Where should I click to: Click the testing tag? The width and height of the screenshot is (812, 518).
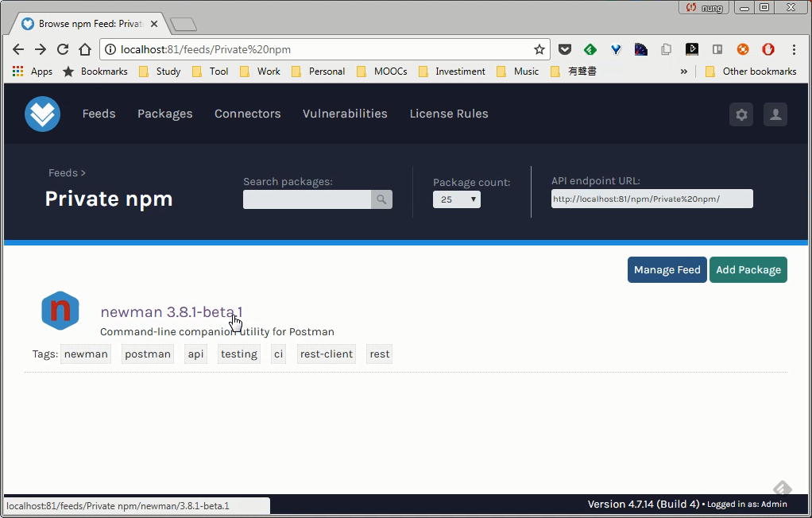tap(238, 354)
